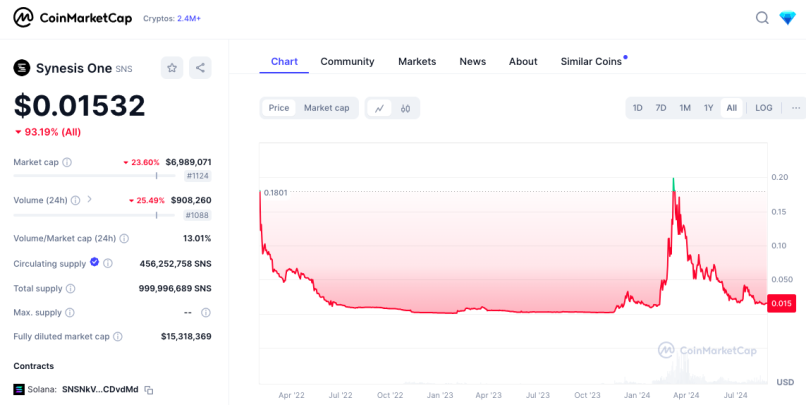Click the Jan '24 chart date label
This screenshot has height=405, width=806.
tap(637, 395)
